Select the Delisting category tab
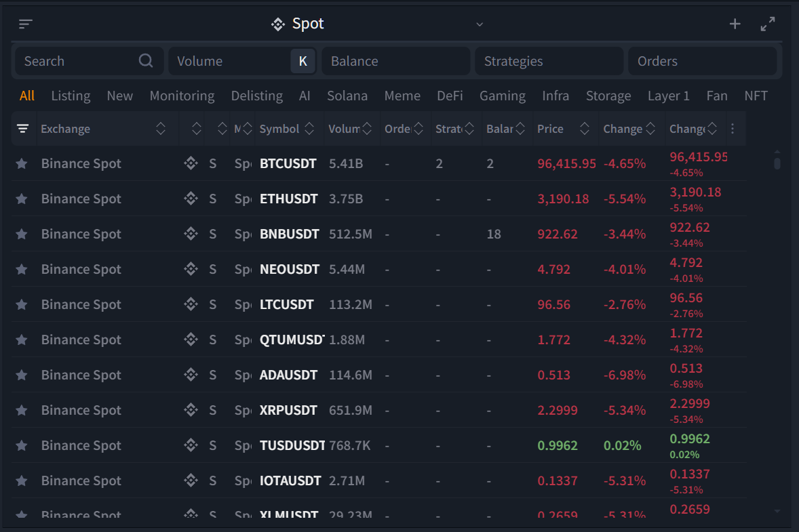799x532 pixels. (257, 96)
